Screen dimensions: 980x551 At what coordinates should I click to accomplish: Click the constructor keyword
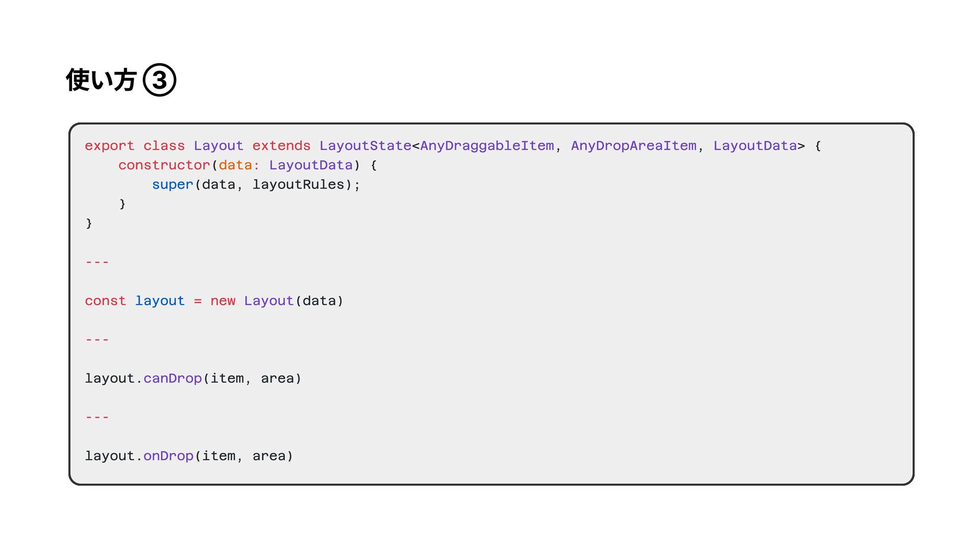164,165
